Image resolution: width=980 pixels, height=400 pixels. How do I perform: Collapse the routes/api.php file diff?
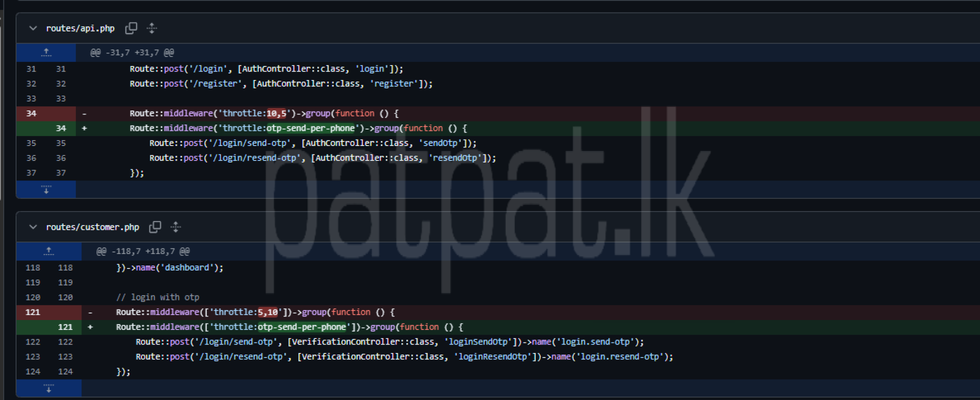pos(33,28)
